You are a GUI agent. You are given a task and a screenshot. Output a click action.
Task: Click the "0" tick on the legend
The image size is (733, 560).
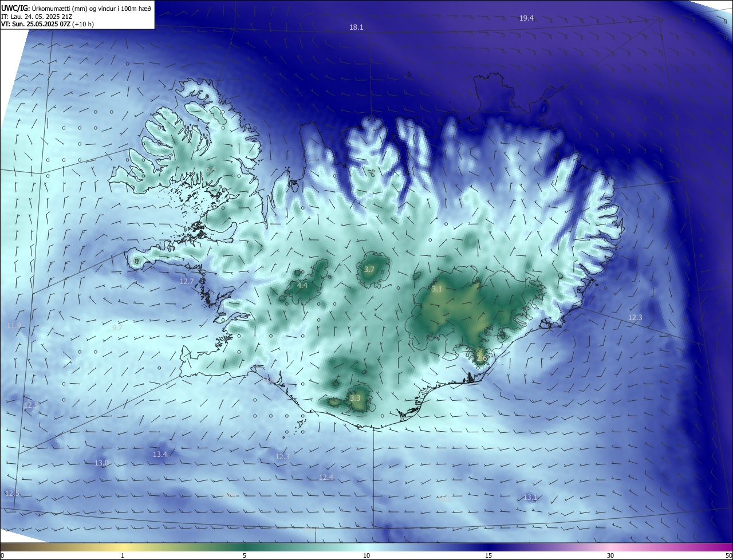click(x=2, y=555)
